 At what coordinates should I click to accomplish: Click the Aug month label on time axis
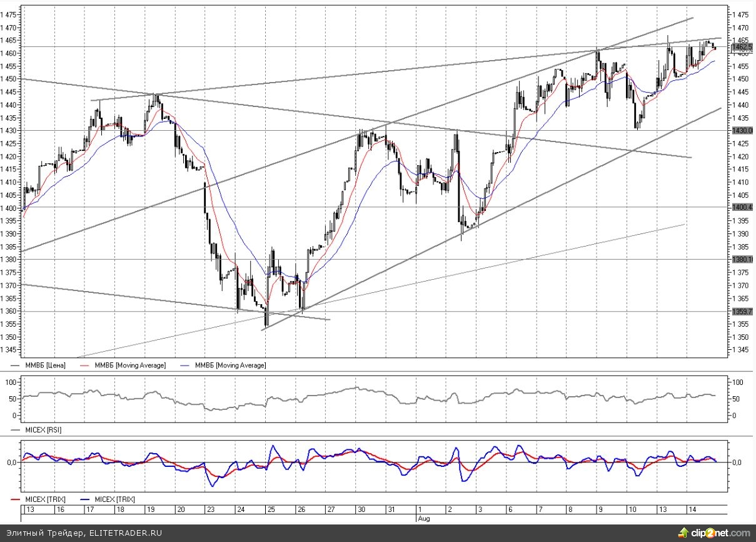423,519
